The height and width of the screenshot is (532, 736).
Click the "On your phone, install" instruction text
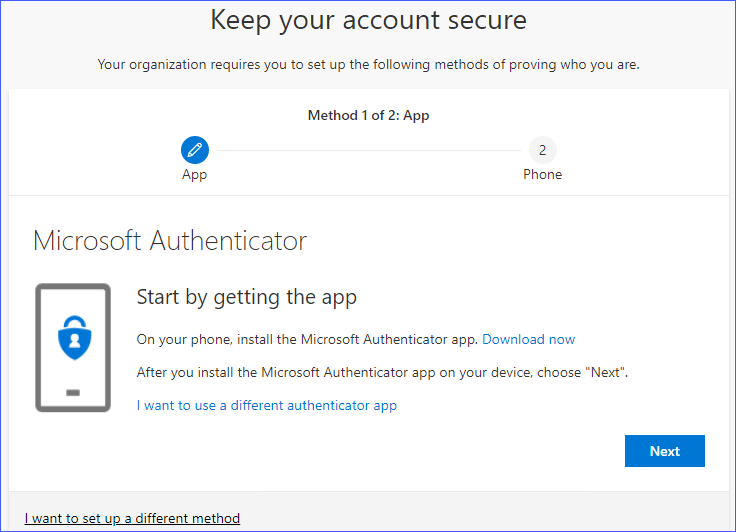(x=308, y=339)
